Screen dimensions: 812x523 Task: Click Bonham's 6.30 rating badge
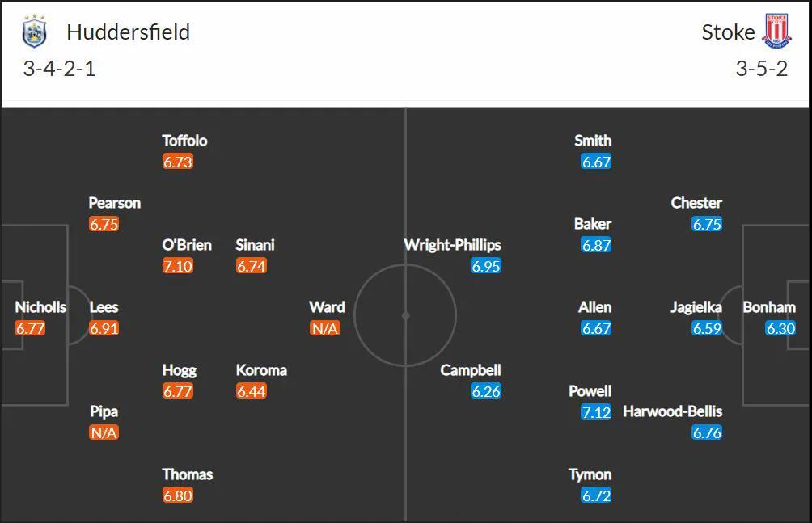tap(780, 328)
